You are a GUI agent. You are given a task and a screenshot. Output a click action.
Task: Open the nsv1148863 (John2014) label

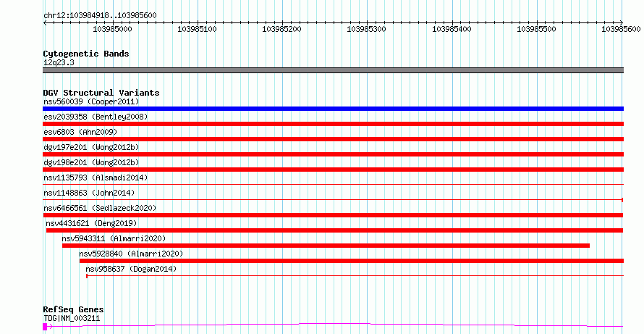click(x=89, y=193)
